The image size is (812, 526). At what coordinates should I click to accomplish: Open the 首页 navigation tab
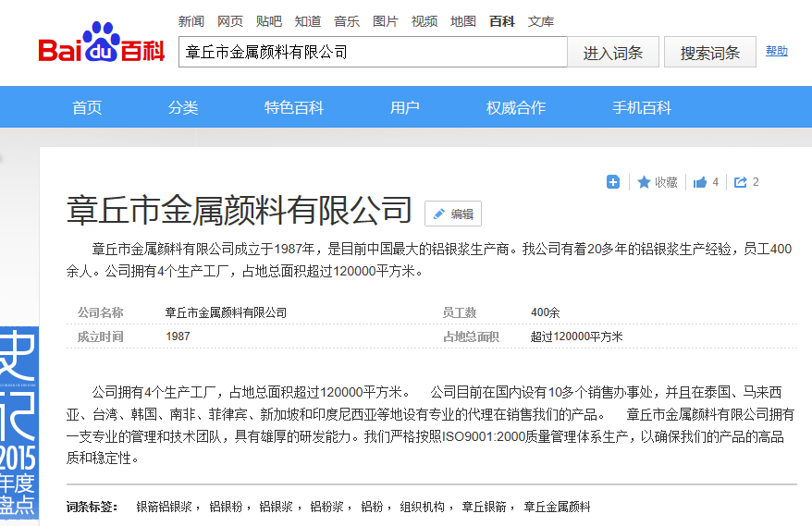pos(87,107)
